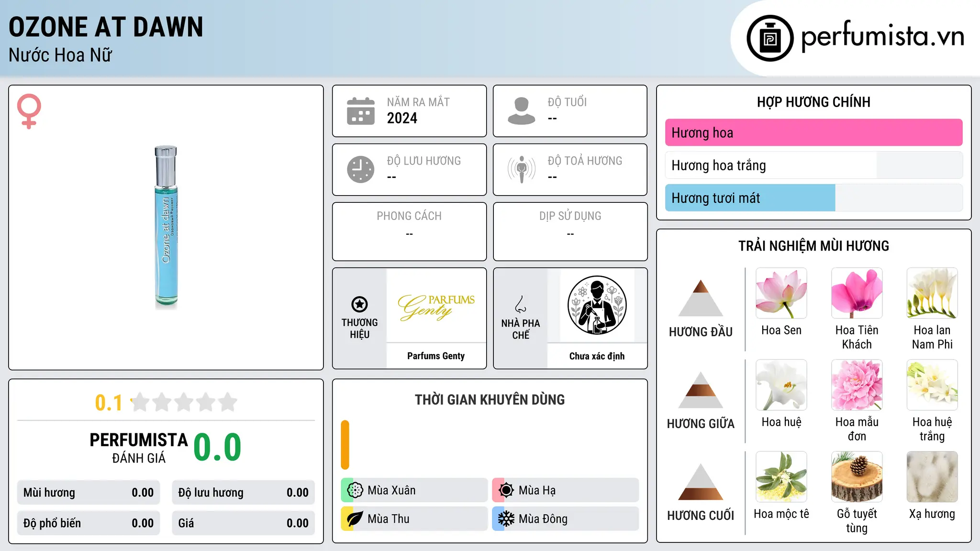
Task: Click the perfumer illustration icon
Action: (x=597, y=305)
